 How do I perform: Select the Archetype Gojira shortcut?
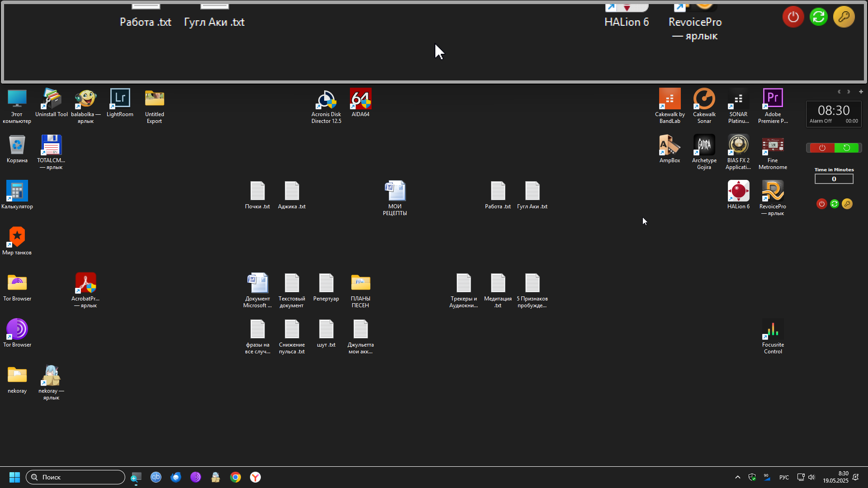click(704, 152)
